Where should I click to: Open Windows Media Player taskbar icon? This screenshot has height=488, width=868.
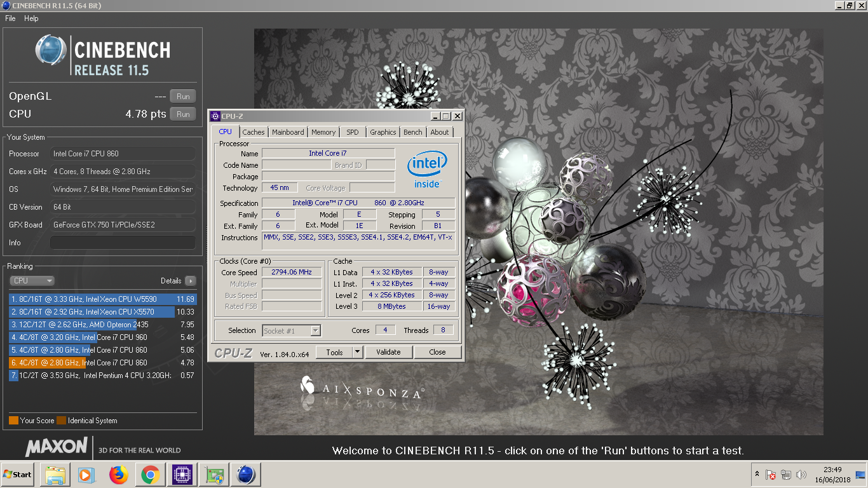coord(86,475)
